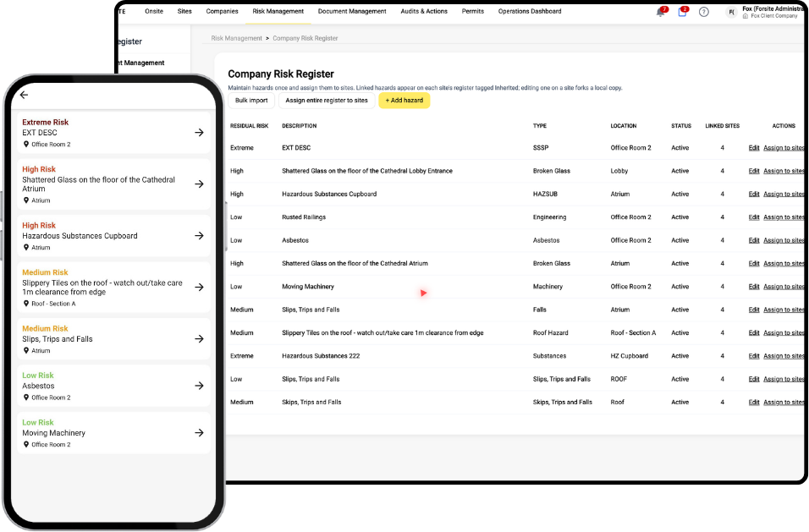This screenshot has width=809, height=532.
Task: Open the Audits & Actions menu
Action: [424, 11]
